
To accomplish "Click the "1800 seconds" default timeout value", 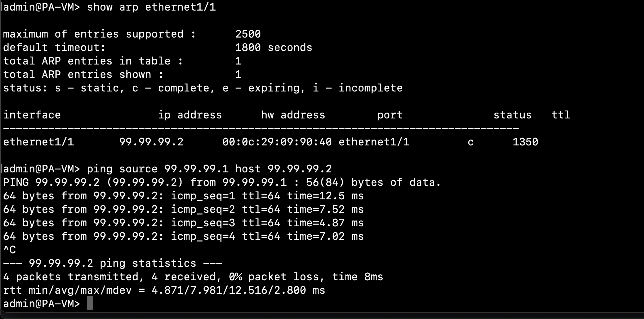I will click(274, 47).
